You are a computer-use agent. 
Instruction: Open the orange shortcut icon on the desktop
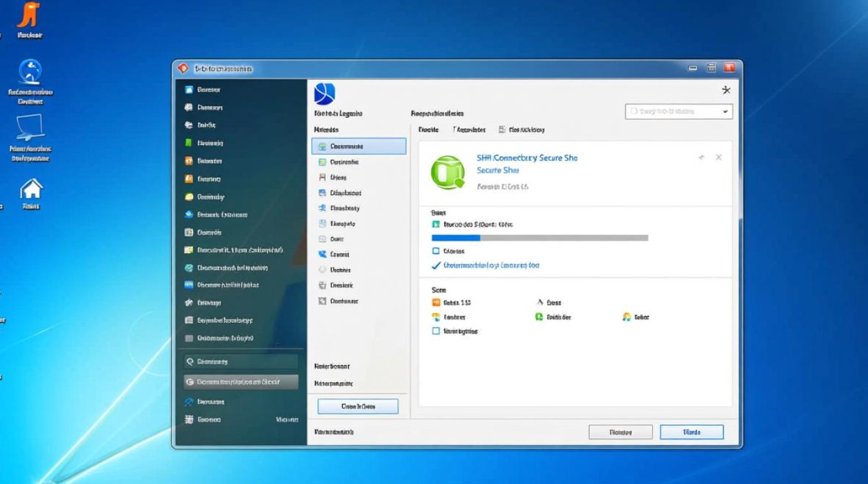pyautogui.click(x=28, y=15)
